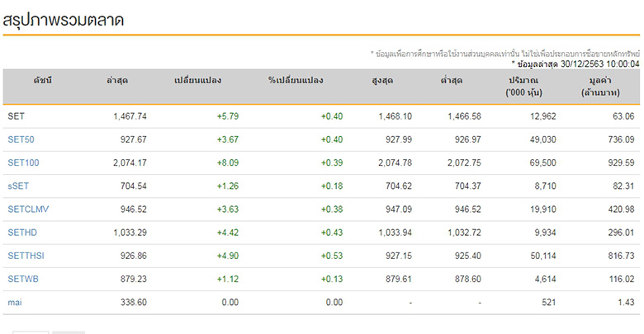Screen dimensions: 644x334
Task: Click the SETWB index link
Action: [22, 279]
